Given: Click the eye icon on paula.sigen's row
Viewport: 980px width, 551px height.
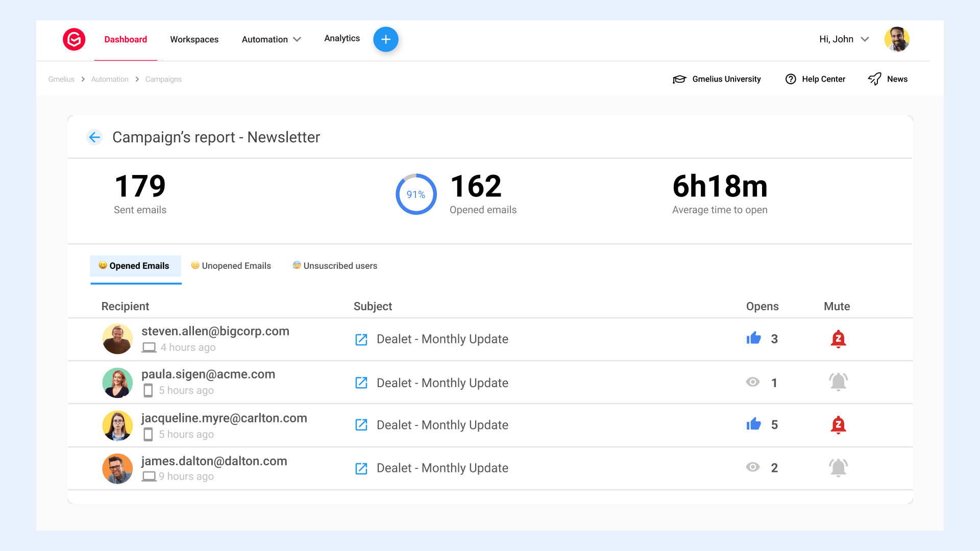Looking at the screenshot, I should (753, 382).
